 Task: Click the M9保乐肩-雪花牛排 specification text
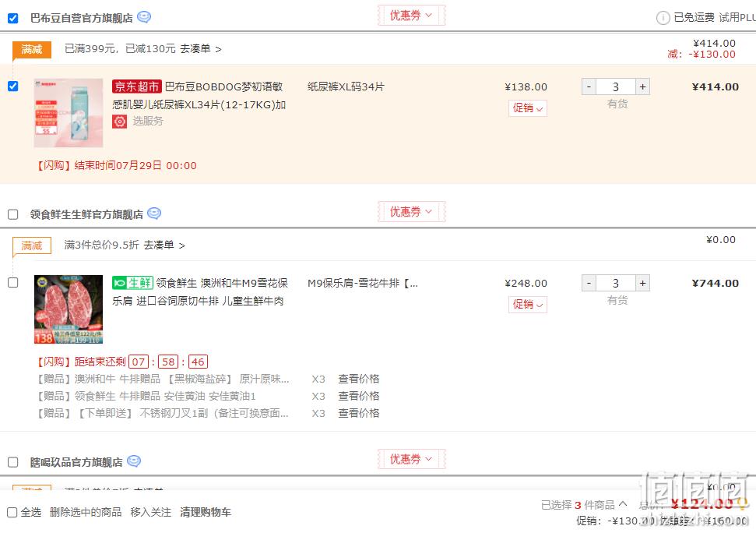tap(363, 283)
